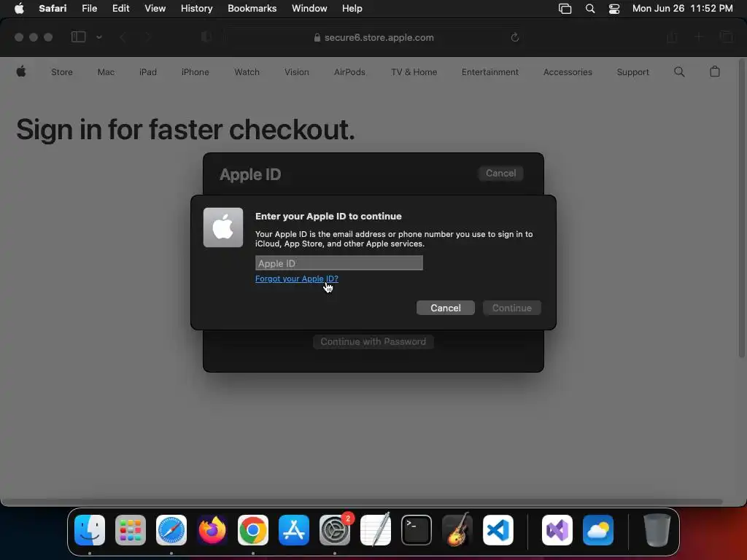Open TextEdit from the Dock
The image size is (747, 560).
tap(376, 529)
